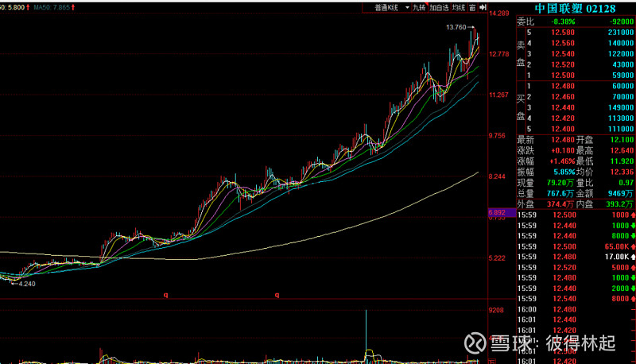Click the purple 6.892 price axis tag

coord(502,212)
